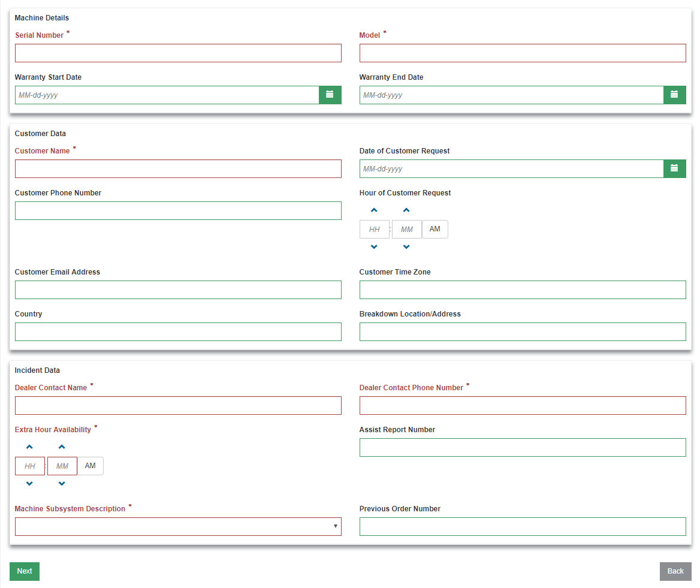Viewport: 700px width, 588px height.
Task: Focus the Country field
Action: tap(178, 331)
